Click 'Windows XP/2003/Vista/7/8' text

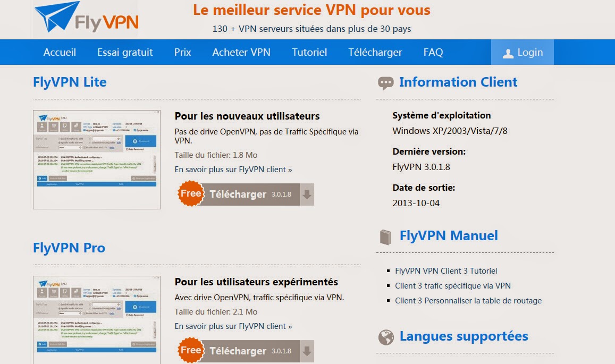pyautogui.click(x=450, y=131)
